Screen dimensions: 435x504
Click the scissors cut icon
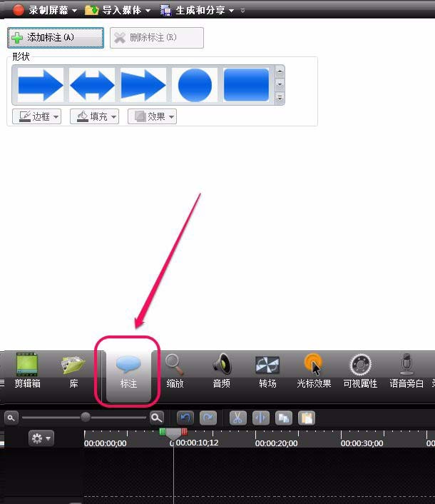click(237, 418)
